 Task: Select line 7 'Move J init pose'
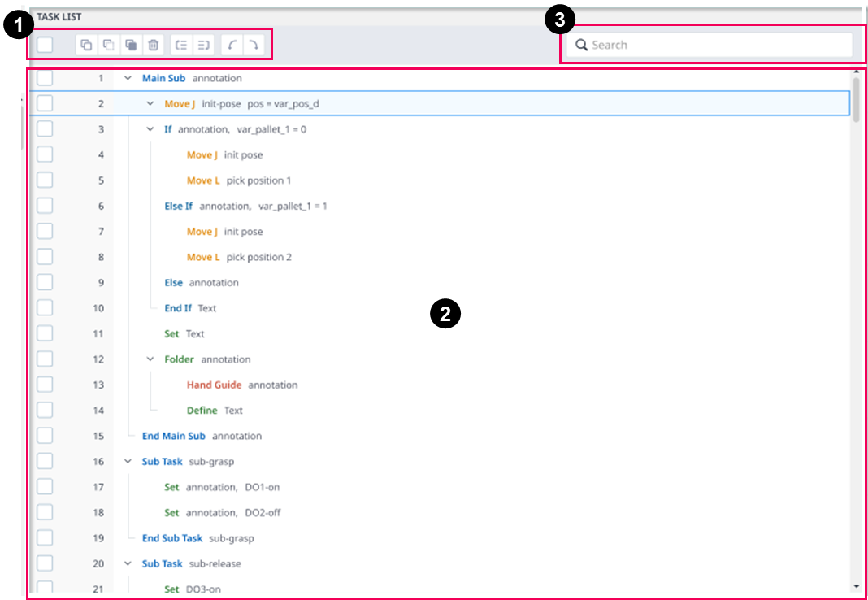coord(440,232)
